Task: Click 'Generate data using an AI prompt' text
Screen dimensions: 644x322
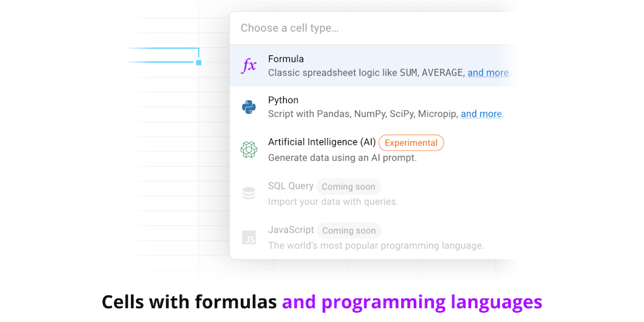Action: point(342,158)
